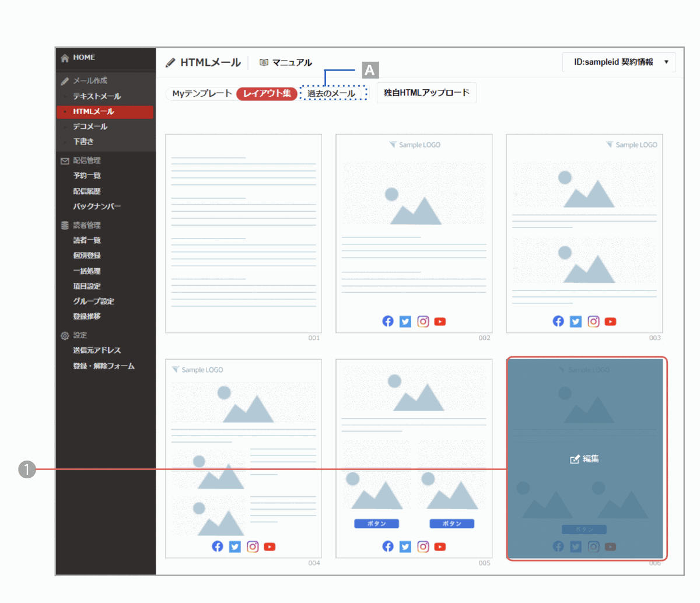Click the 独自HTMLアップロード button
This screenshot has width=700, height=603.
click(x=426, y=93)
